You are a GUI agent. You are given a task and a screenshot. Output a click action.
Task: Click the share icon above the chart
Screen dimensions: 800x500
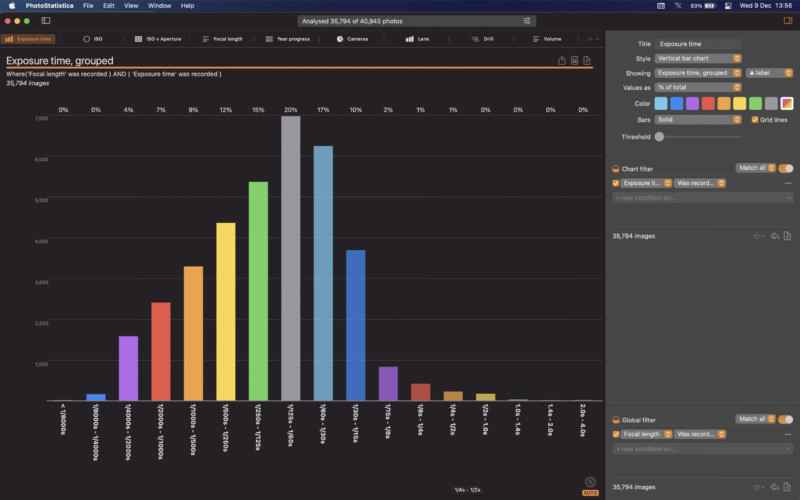tap(562, 61)
